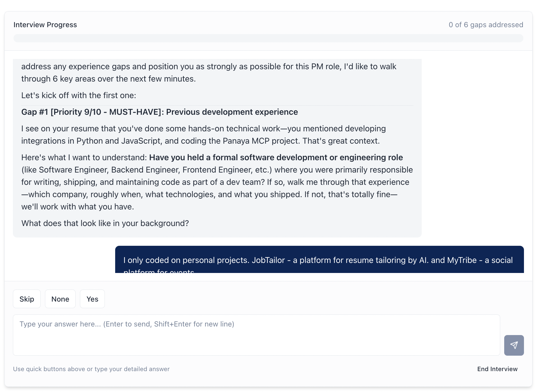This screenshot has height=392, width=538.
Task: Click "Let's kick off with the first one"
Action: pos(79,95)
